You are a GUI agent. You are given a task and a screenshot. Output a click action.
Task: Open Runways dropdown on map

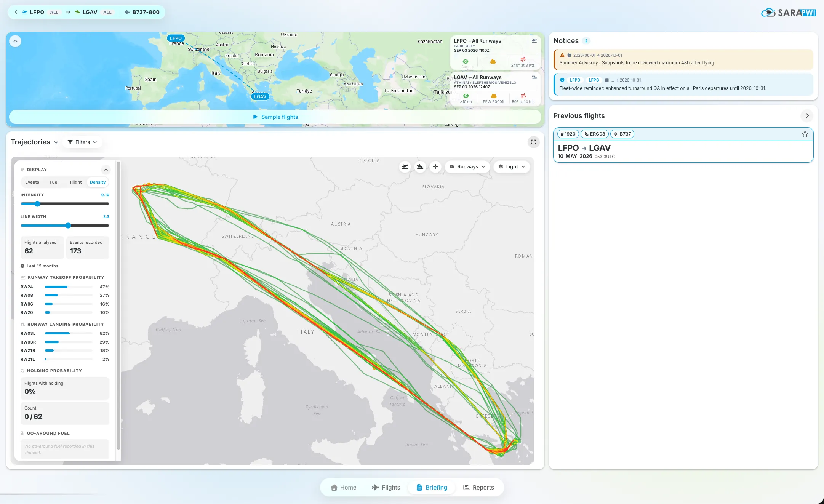467,166
